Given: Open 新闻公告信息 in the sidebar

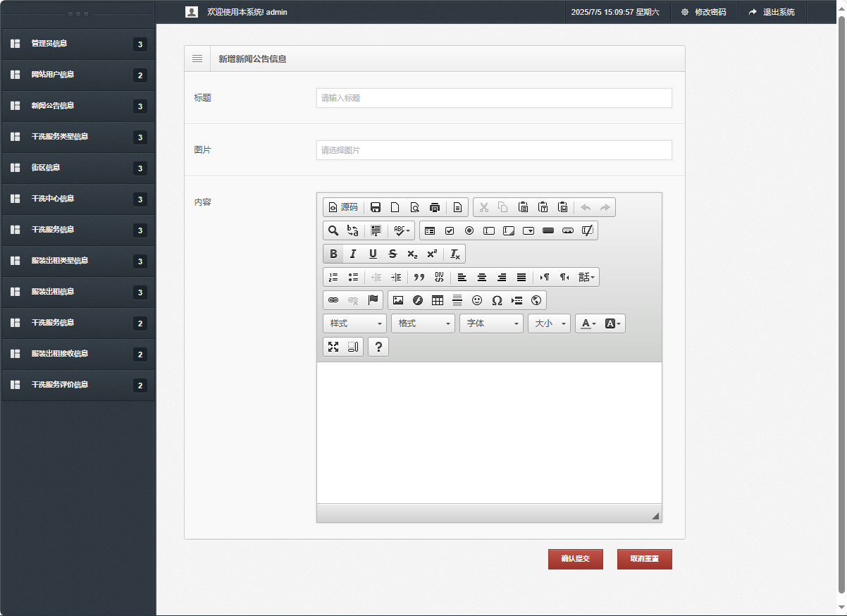Looking at the screenshot, I should 53,106.
